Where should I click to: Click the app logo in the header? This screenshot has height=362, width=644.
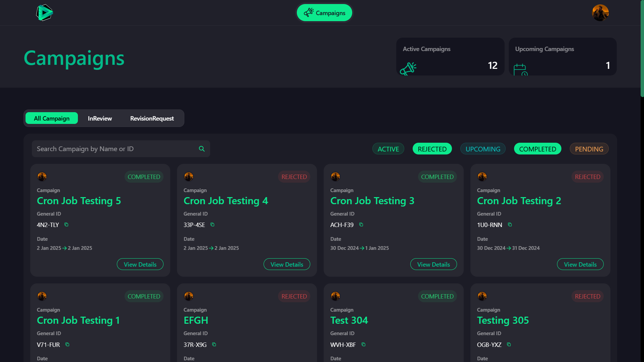(x=44, y=13)
